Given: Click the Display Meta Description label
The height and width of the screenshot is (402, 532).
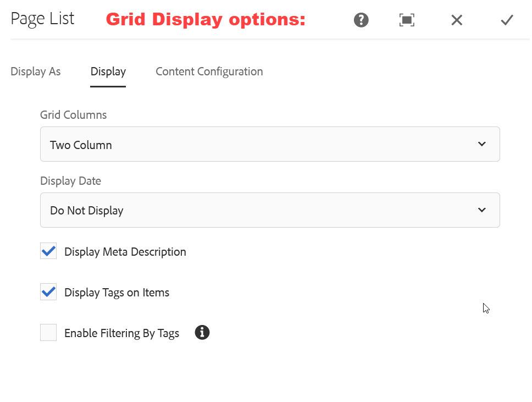Looking at the screenshot, I should (125, 252).
